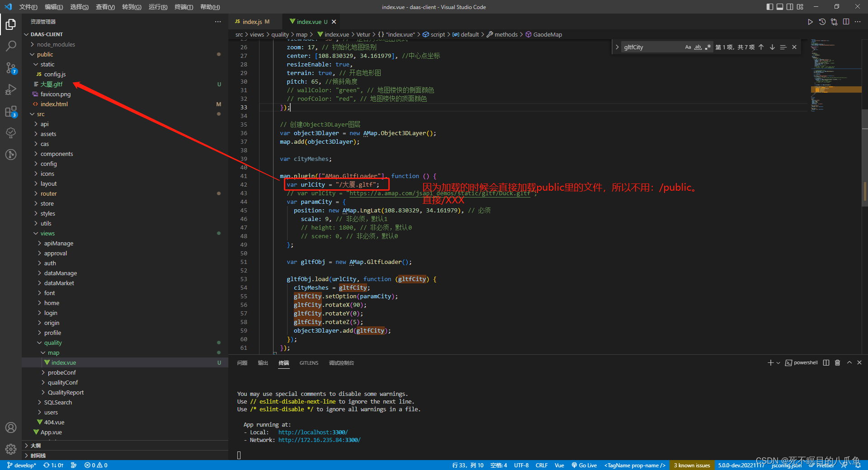This screenshot has width=868, height=470.
Task: Click the develop* branch in status bar
Action: pos(22,465)
